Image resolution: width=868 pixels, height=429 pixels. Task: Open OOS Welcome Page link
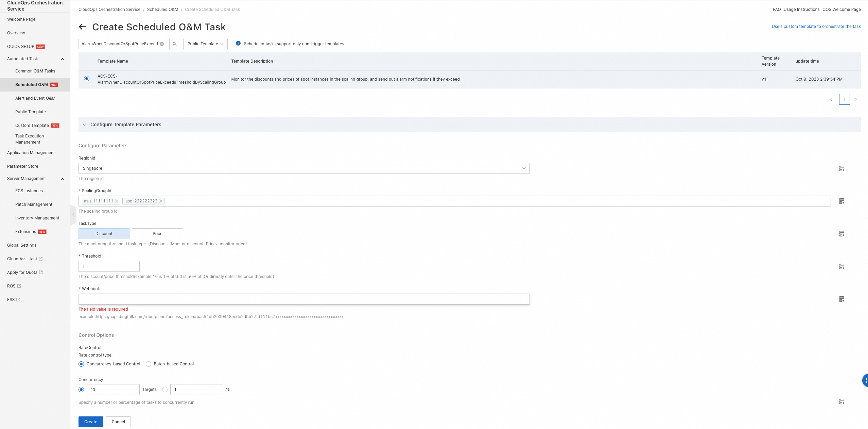pyautogui.click(x=841, y=10)
